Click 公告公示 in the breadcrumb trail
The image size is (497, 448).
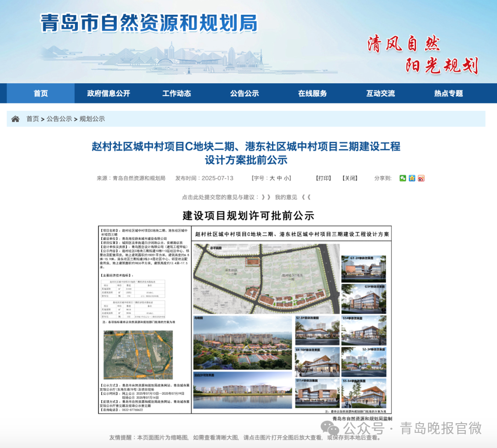[59, 119]
